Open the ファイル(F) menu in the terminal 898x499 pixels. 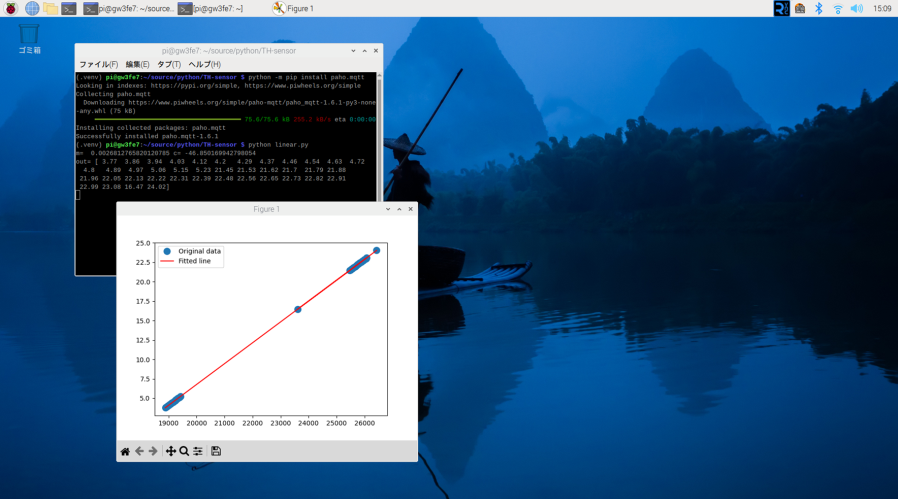pos(98,64)
